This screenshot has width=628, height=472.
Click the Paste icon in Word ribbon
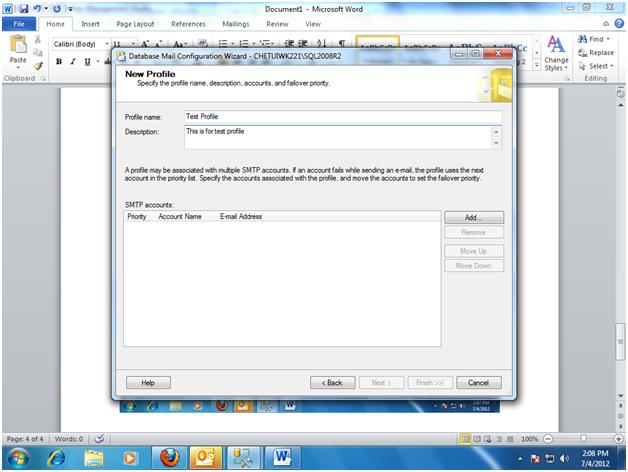coord(18,44)
